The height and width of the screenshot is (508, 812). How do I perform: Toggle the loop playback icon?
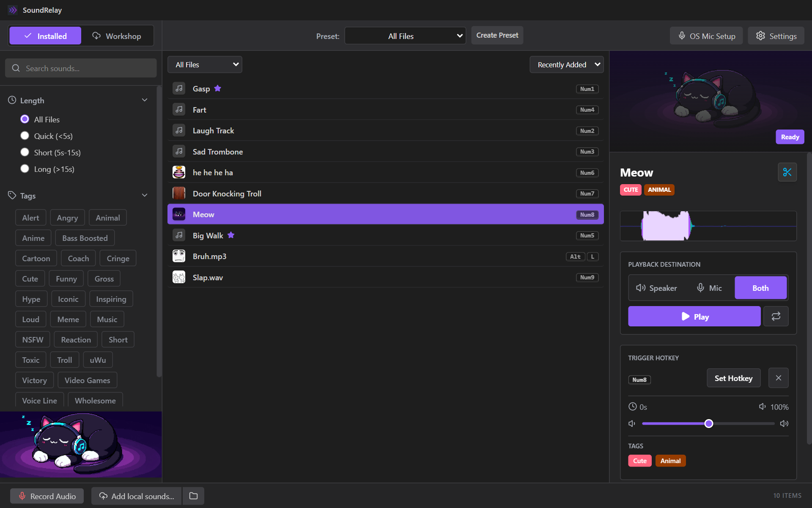tap(776, 316)
